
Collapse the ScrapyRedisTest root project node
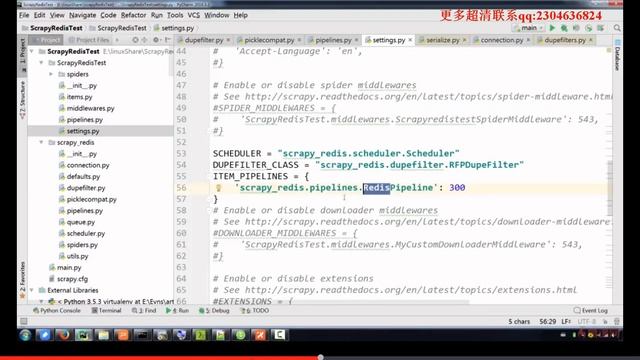pyautogui.click(x=32, y=51)
